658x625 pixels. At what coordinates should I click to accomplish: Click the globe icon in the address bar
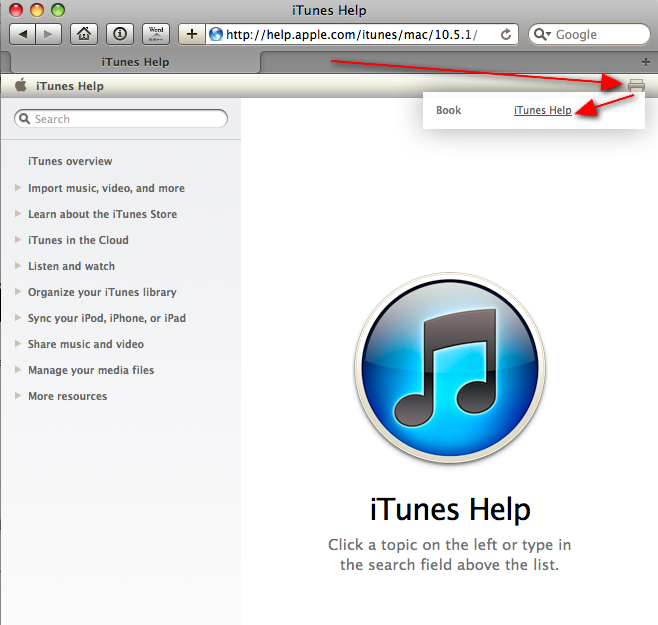[216, 34]
